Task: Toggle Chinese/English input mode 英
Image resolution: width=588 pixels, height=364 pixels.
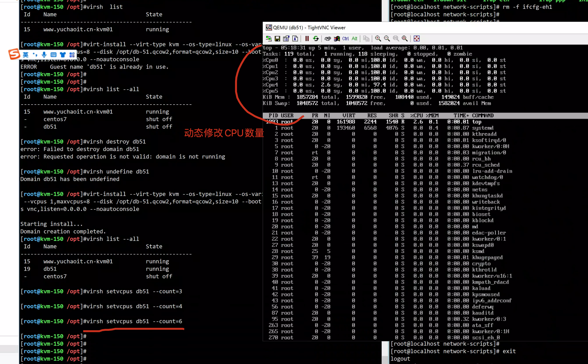Action: [25, 55]
